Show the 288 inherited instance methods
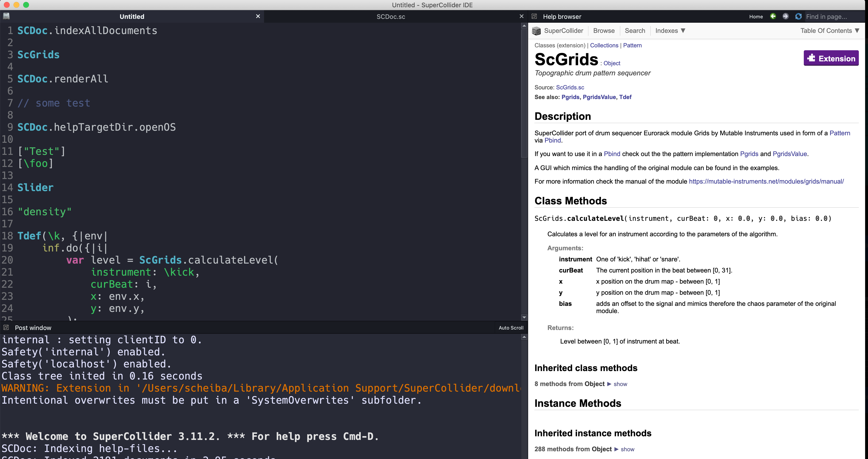The width and height of the screenshot is (868, 459). 627,449
